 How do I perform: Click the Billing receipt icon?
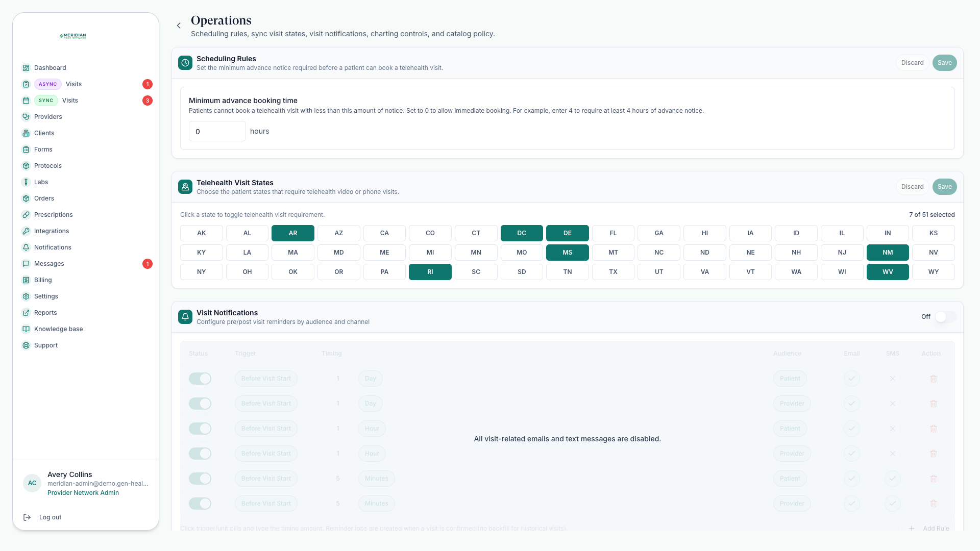pos(26,280)
